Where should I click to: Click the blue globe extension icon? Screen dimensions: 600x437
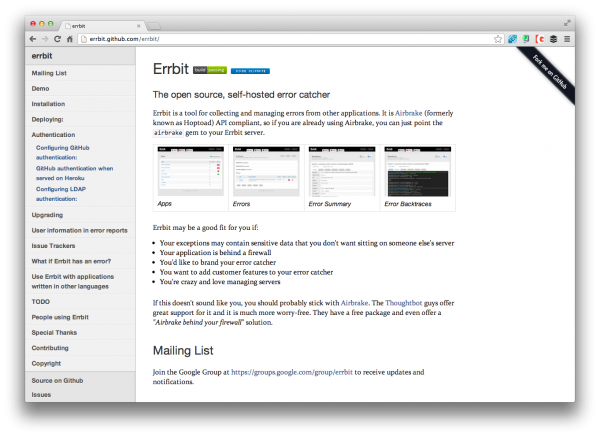click(x=512, y=39)
